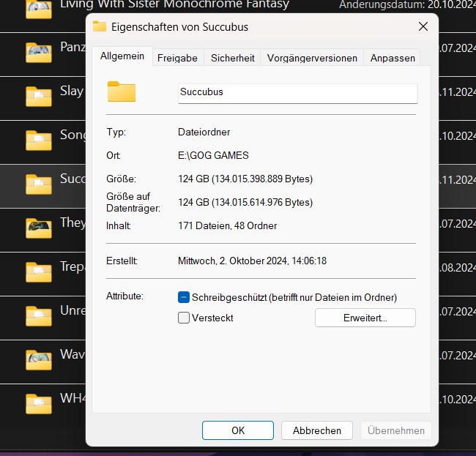Select the Slay folder icon in Explorer
Screen dimensions: 476x456
coord(39,97)
